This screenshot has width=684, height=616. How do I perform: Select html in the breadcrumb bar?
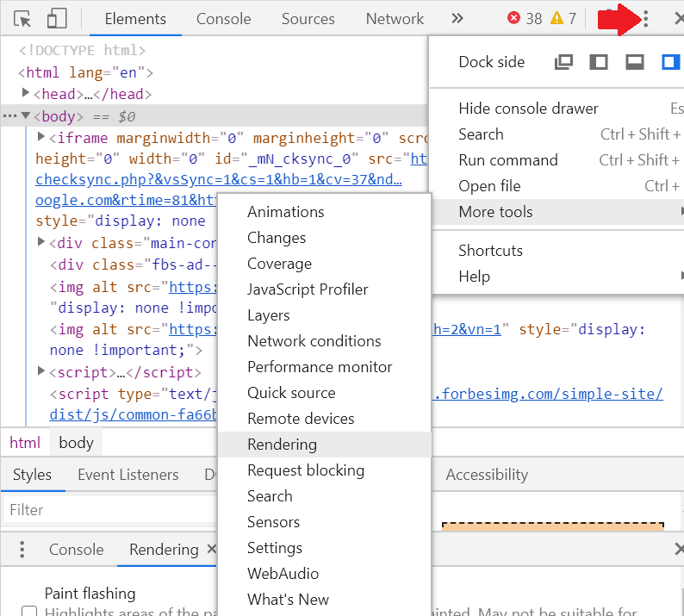pos(25,443)
